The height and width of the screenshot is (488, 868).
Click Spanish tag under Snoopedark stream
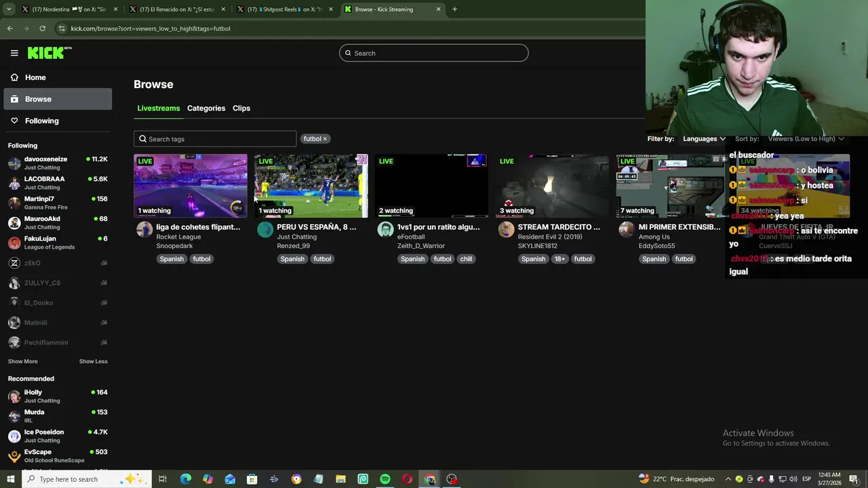coord(172,259)
